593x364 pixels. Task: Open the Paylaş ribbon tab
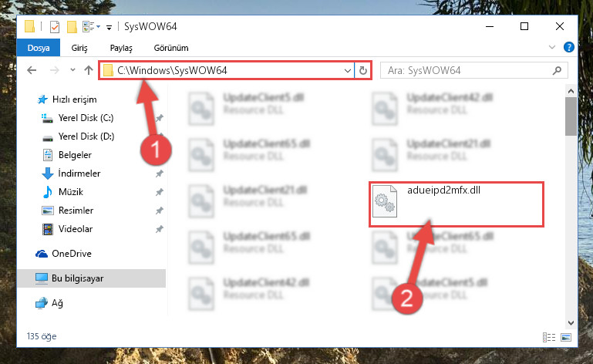coord(121,48)
